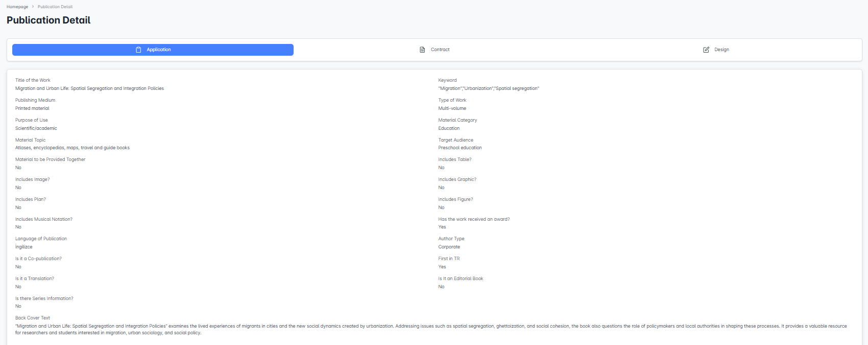Switch to the Contract tab label
The height and width of the screenshot is (345, 868).
tap(440, 50)
